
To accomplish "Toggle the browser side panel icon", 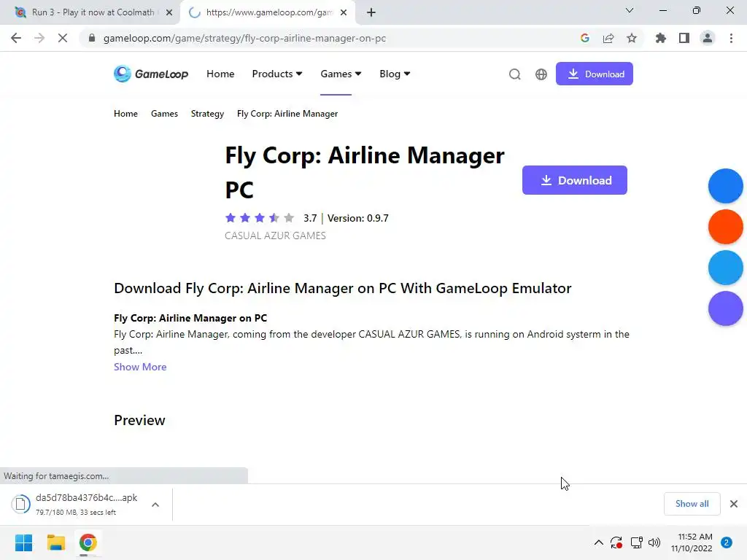I will (x=684, y=38).
